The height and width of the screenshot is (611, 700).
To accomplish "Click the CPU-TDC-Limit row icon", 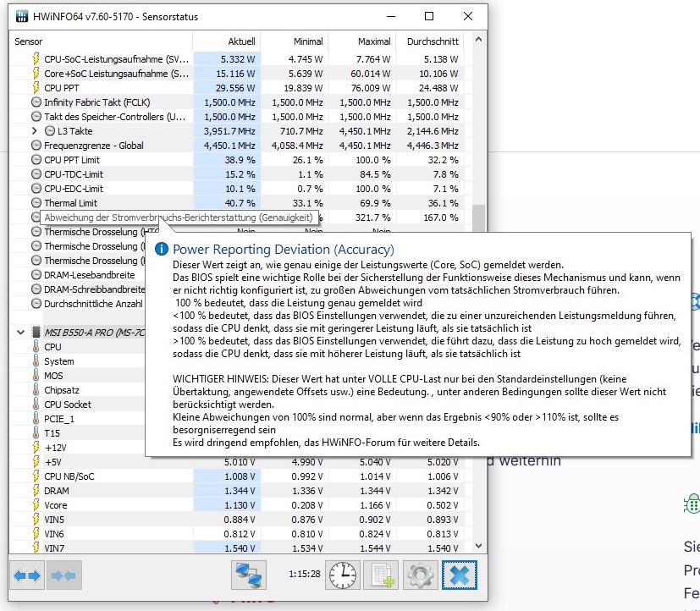I will [36, 174].
